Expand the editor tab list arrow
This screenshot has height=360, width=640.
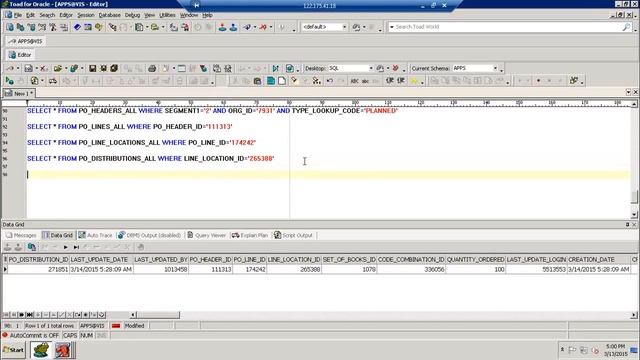coord(629,92)
